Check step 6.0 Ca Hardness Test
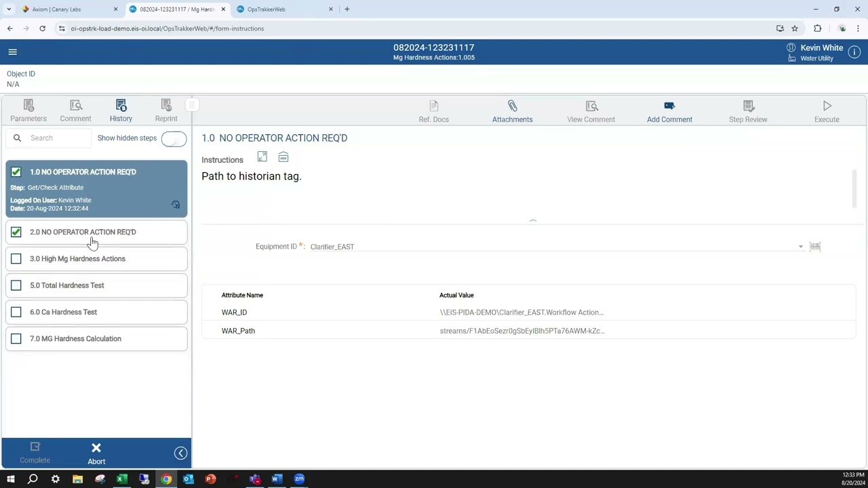This screenshot has width=868, height=488. click(16, 312)
